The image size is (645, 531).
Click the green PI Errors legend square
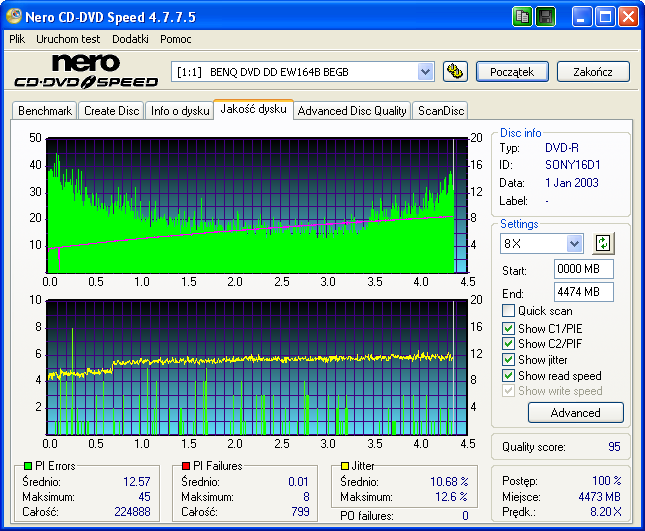coord(28,466)
